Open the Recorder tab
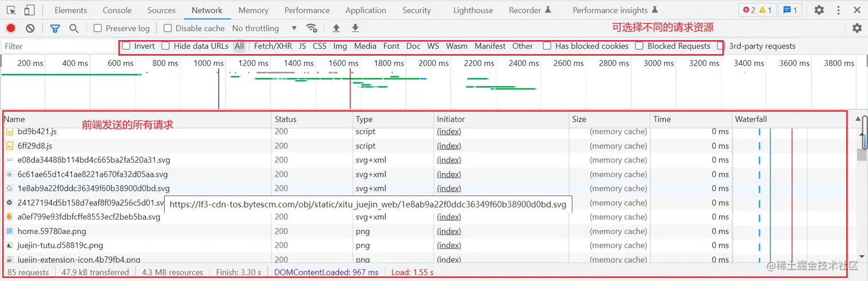The image size is (868, 281). (530, 10)
